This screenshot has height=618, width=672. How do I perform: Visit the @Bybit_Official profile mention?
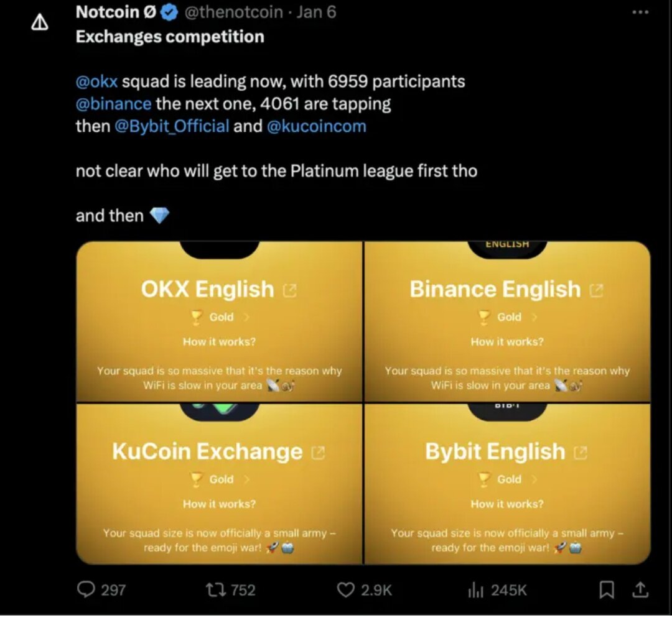[x=172, y=126]
